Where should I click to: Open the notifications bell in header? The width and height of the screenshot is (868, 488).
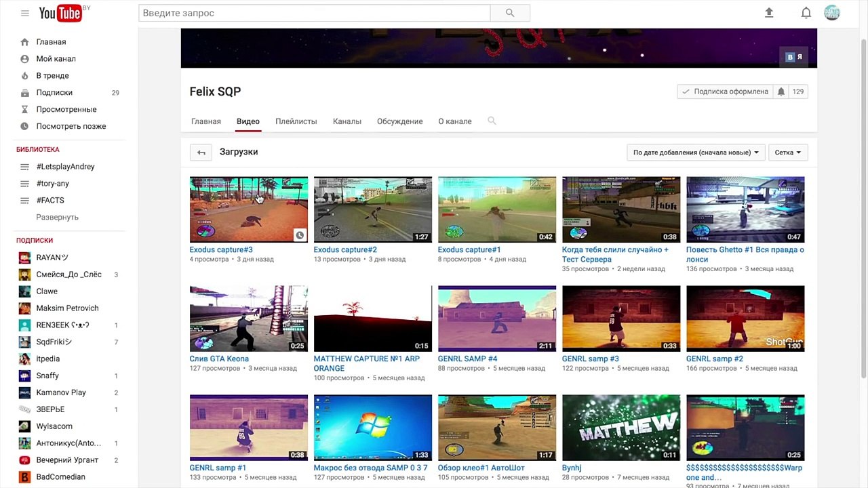(x=806, y=13)
